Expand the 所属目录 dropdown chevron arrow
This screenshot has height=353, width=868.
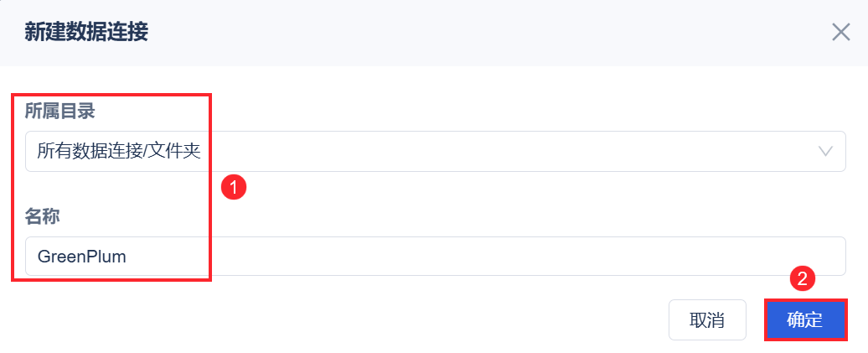[825, 152]
